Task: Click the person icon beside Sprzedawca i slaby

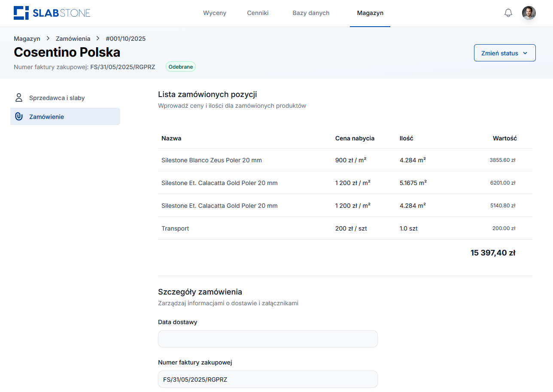Action: point(18,97)
